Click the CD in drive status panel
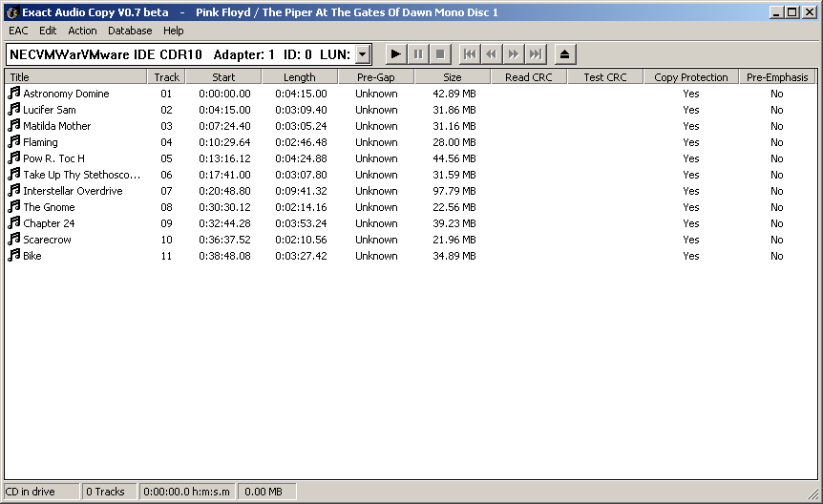823x504 pixels. [x=42, y=492]
